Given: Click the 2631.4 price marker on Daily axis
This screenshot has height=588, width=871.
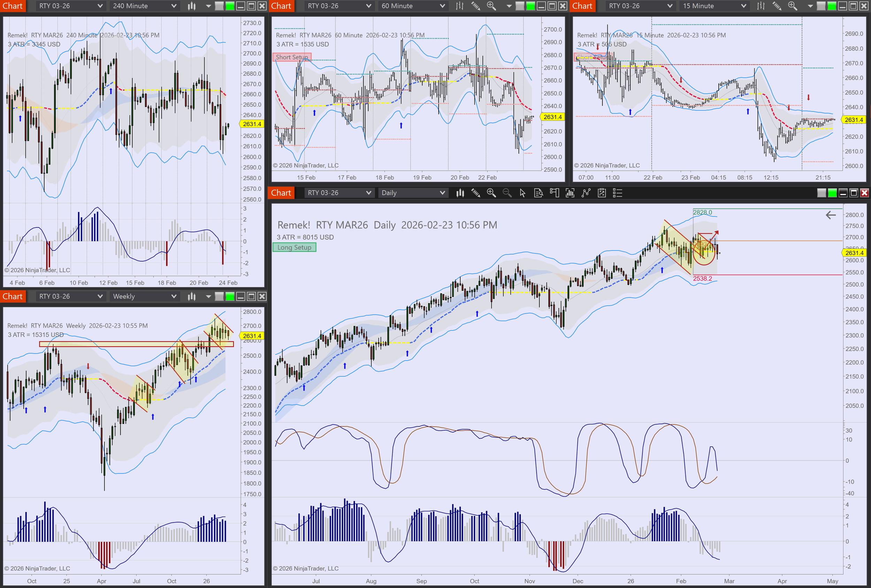Looking at the screenshot, I should tap(854, 253).
